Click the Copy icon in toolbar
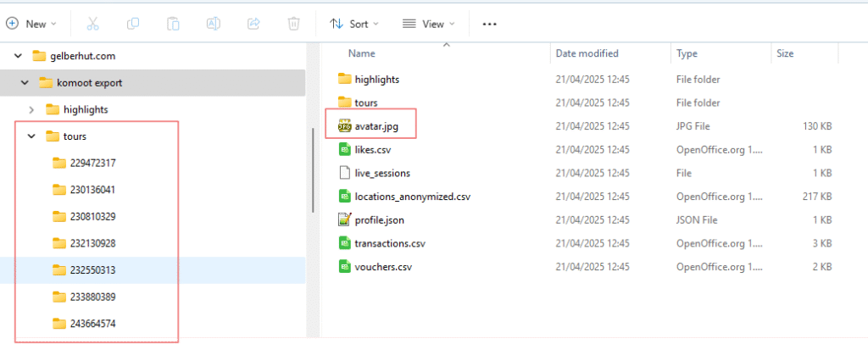The width and height of the screenshot is (868, 344). click(133, 24)
